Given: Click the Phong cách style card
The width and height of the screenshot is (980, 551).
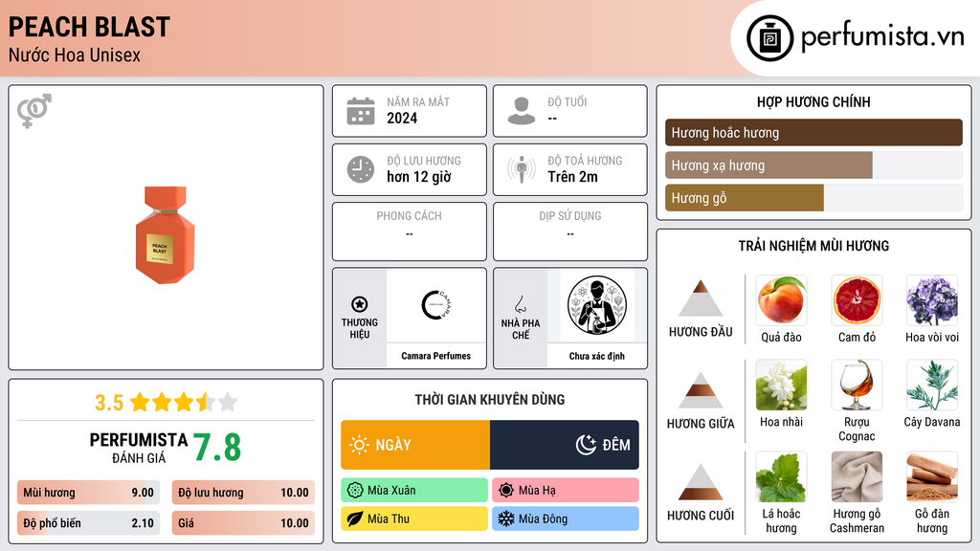Looking at the screenshot, I should [410, 231].
